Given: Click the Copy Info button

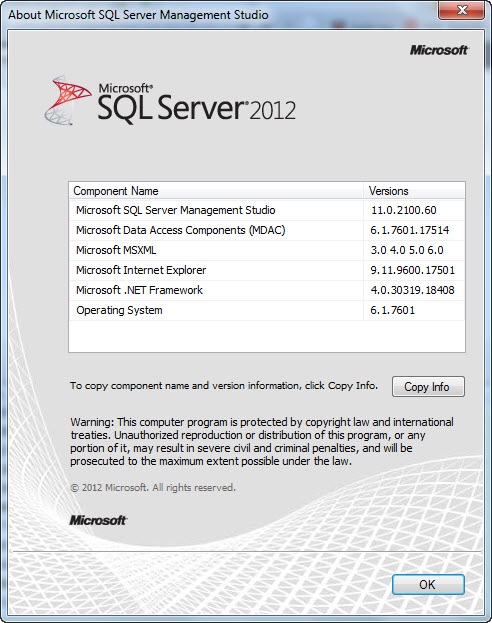Looking at the screenshot, I should point(428,387).
